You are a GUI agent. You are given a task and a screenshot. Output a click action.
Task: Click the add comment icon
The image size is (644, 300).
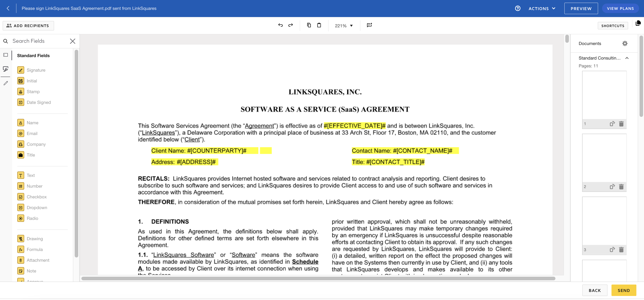(x=369, y=25)
